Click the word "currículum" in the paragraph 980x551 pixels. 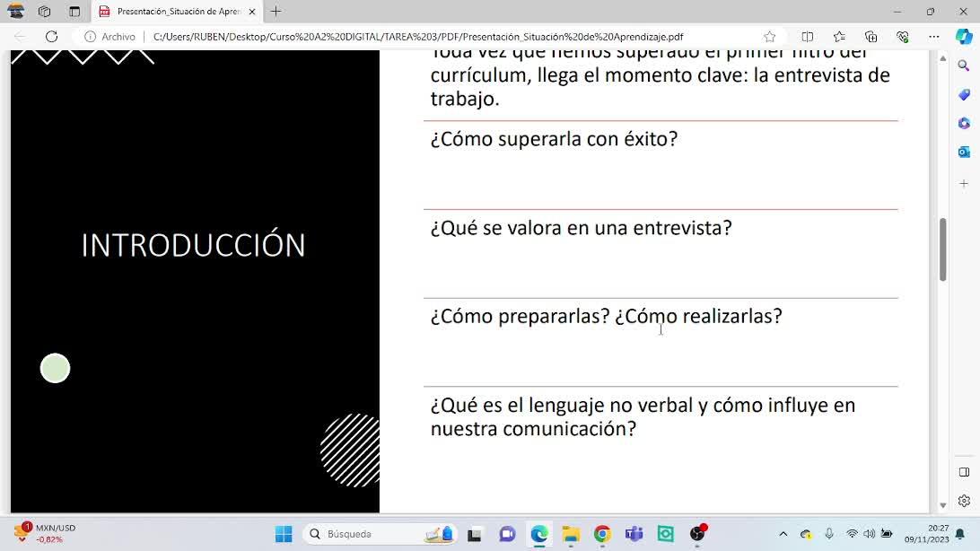[481, 75]
